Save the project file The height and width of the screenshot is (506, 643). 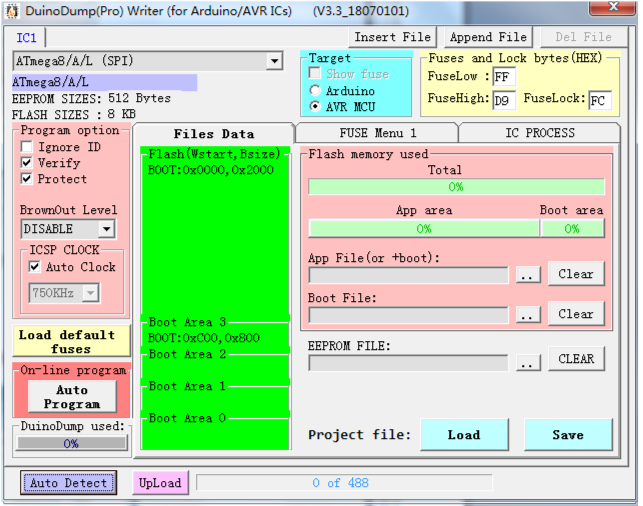coord(568,435)
